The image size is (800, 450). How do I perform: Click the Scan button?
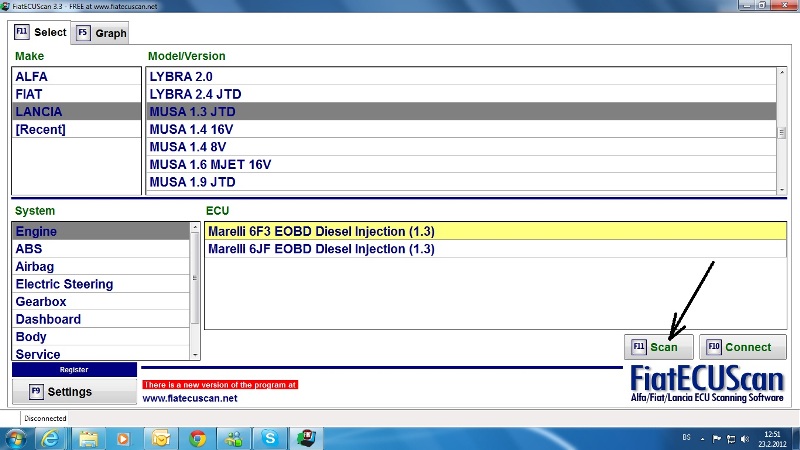pyautogui.click(x=658, y=347)
